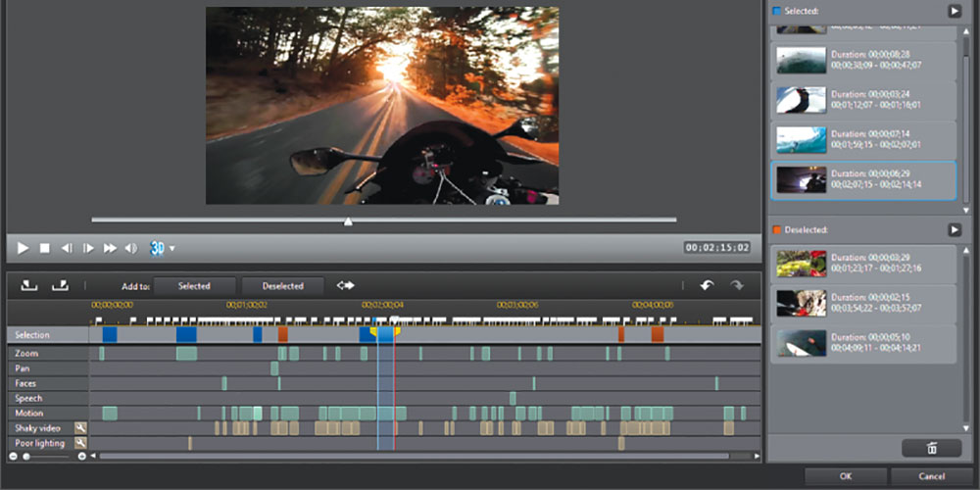The width and height of the screenshot is (980, 490).
Task: Step to the next frame
Action: click(88, 248)
